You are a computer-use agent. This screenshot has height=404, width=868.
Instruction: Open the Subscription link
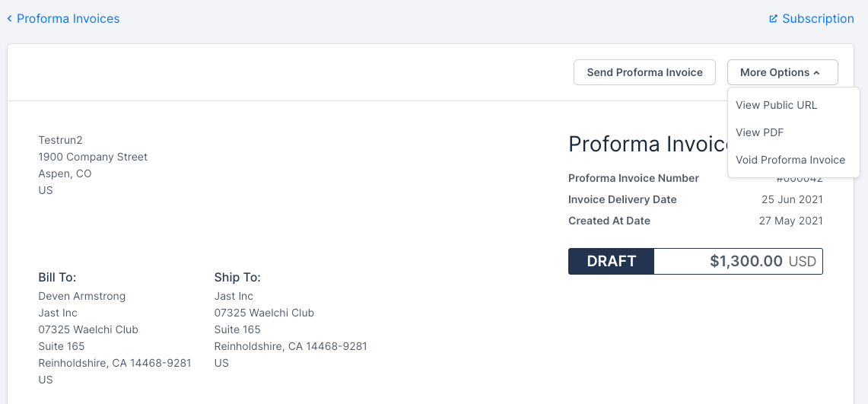818,18
